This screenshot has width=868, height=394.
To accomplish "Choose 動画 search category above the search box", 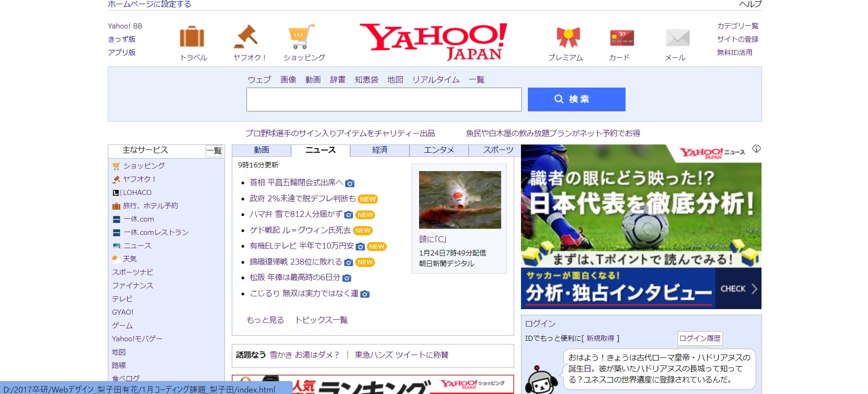I will (x=313, y=80).
